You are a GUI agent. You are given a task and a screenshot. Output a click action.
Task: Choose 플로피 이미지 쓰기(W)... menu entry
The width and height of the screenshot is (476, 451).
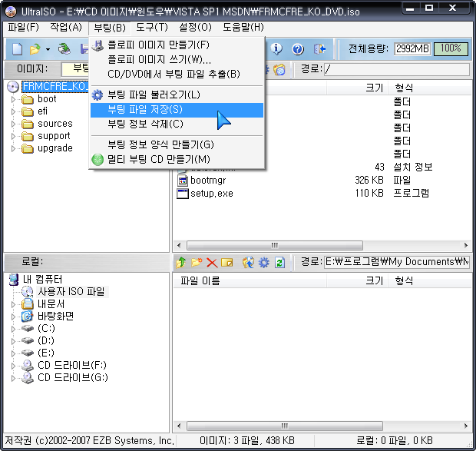point(177,59)
